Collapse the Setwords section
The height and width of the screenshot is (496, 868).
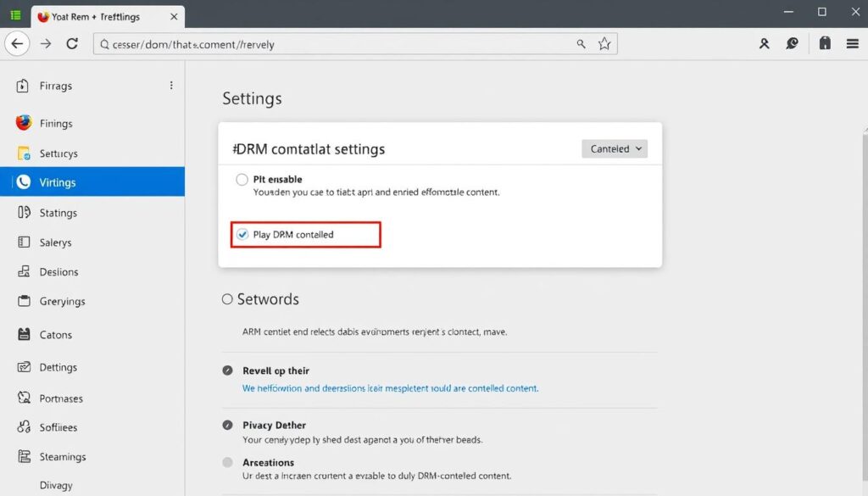pos(226,298)
